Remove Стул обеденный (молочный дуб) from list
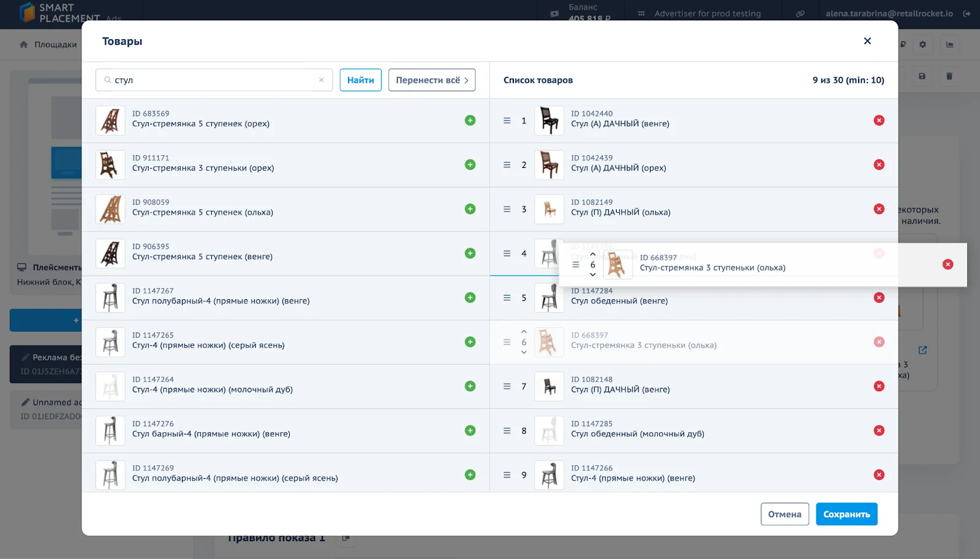 pos(878,431)
